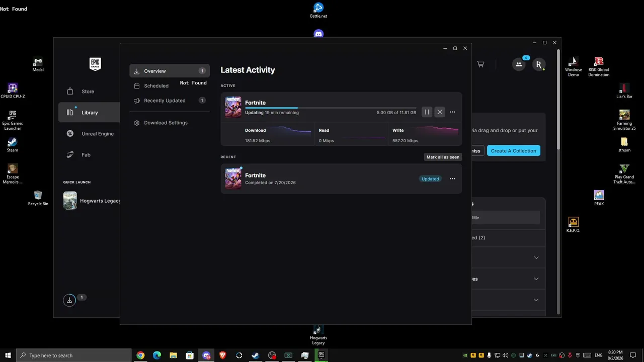Open Epic Games Launcher desktop shortcut
Image resolution: width=644 pixels, height=362 pixels.
(x=13, y=120)
